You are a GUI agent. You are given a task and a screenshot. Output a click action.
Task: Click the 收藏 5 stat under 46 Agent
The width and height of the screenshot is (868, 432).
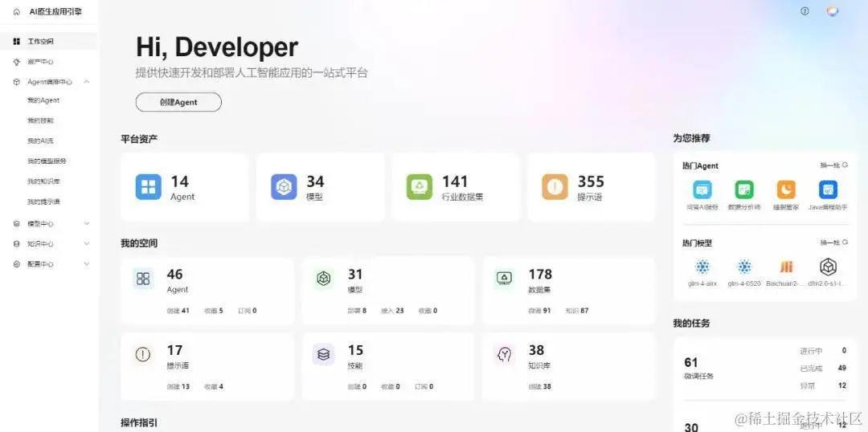[214, 311]
